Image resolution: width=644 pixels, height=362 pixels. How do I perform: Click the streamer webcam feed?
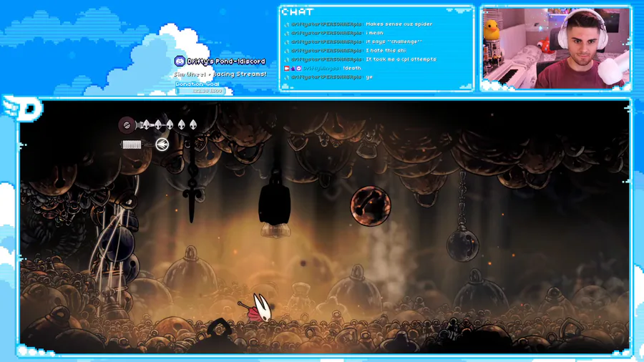(556, 49)
